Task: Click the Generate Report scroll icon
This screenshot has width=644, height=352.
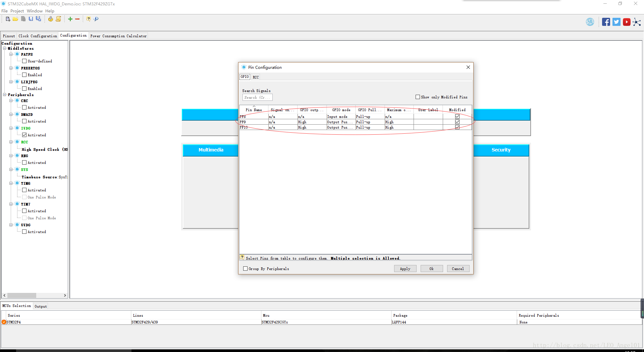Action: [58, 19]
